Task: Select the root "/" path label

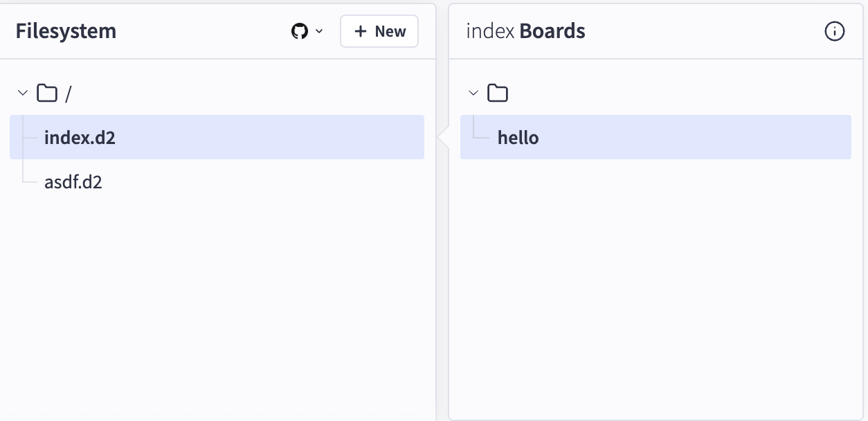Action: [68, 94]
